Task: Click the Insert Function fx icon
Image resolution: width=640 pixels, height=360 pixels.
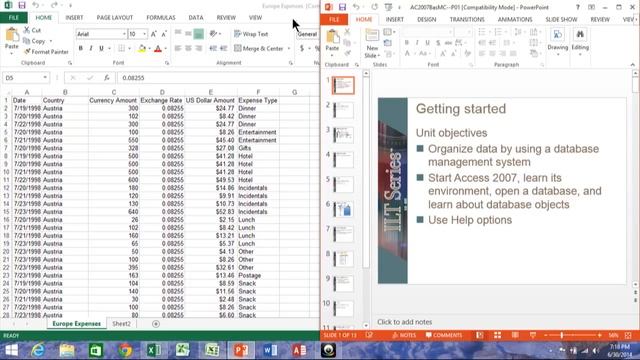Action: pyautogui.click(x=107, y=78)
